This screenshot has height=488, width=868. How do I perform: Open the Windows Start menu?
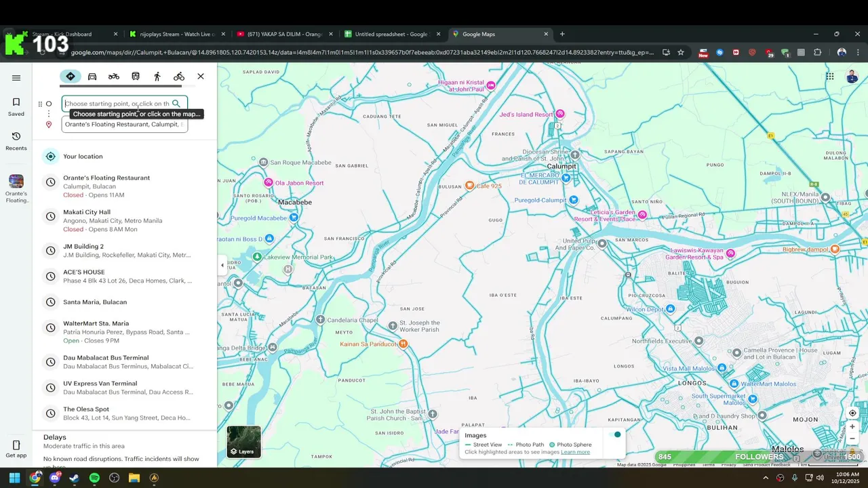tap(15, 478)
